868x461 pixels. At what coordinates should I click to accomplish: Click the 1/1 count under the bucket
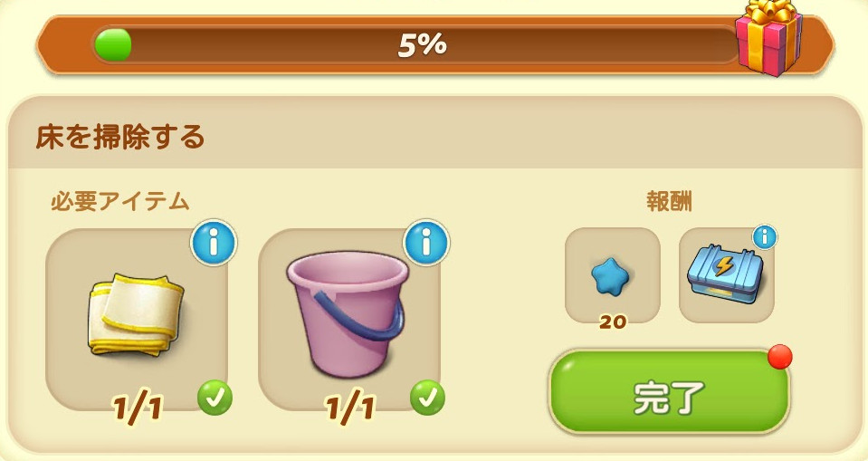pyautogui.click(x=350, y=408)
